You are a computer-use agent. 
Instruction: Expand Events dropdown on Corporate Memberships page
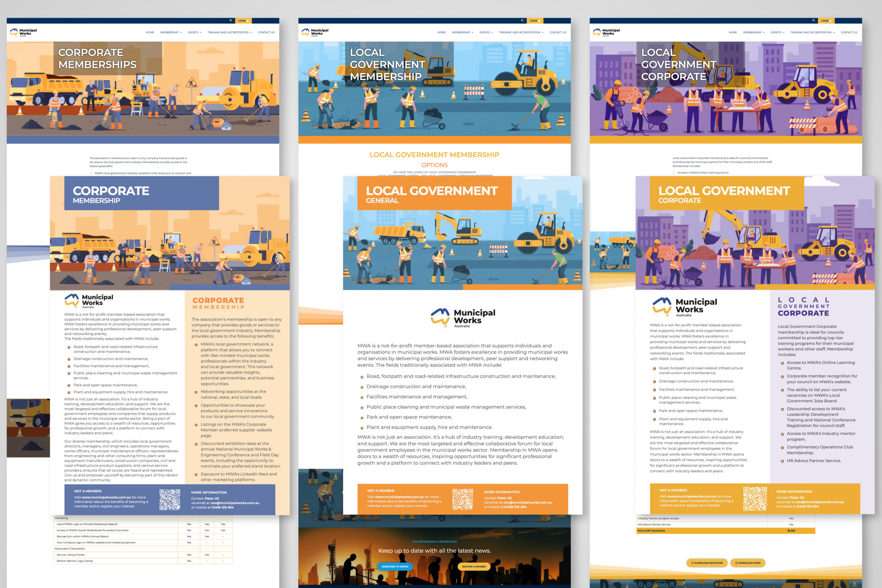195,33
